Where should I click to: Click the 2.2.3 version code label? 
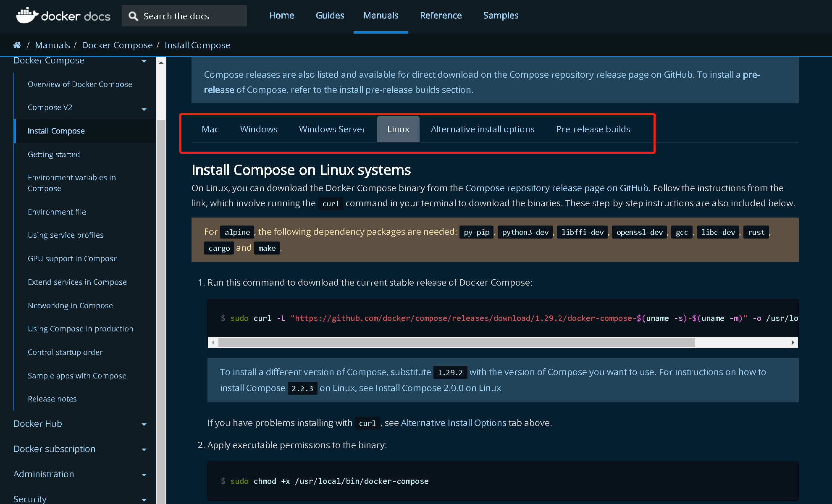302,388
